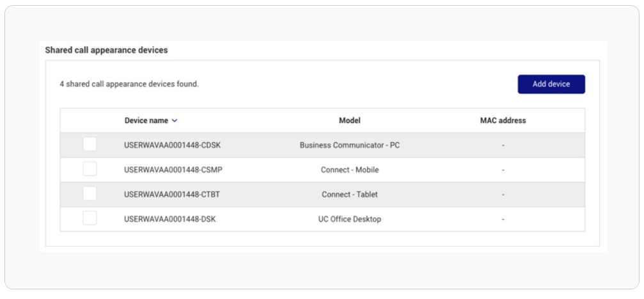Enable the checkbox for USERWAVAA0001448-DSK
The width and height of the screenshot is (644, 299).
(90, 218)
